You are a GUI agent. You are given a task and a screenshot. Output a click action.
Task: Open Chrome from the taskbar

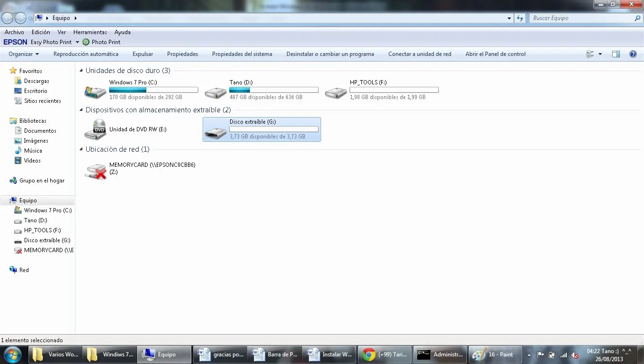[x=385, y=355]
